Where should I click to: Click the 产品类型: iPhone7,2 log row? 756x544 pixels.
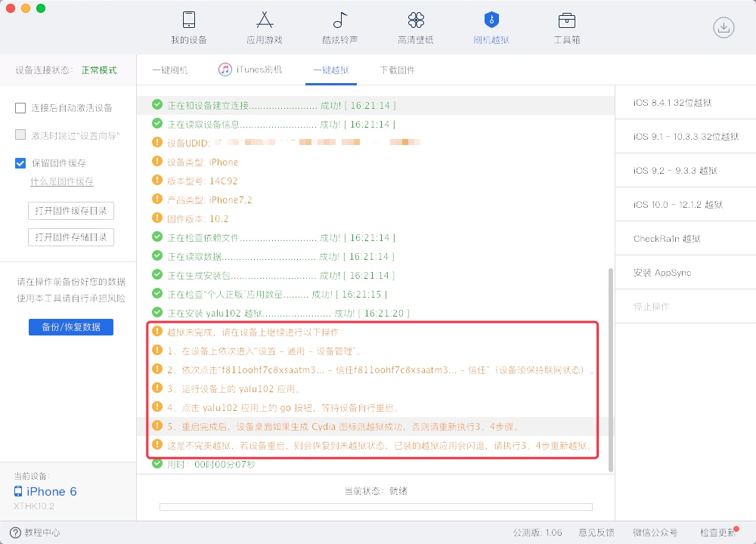(x=376, y=199)
